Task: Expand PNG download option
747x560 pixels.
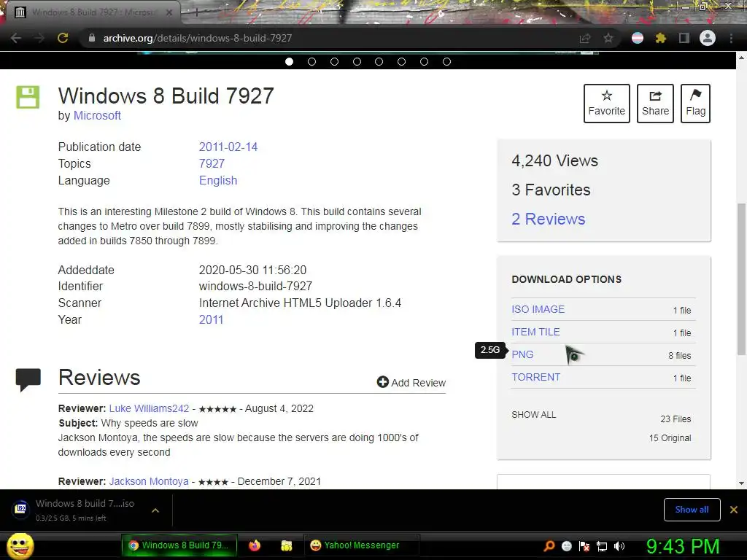Action: tap(522, 355)
